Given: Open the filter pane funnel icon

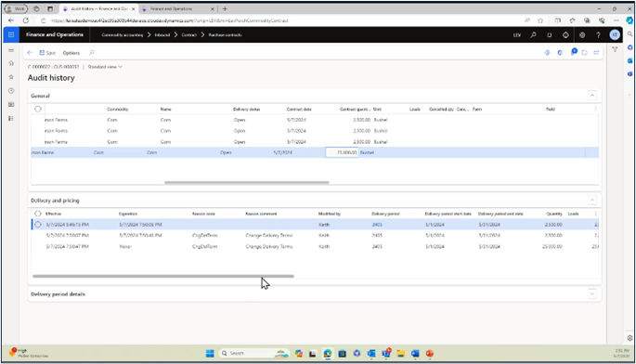Looking at the screenshot, I should pos(615,49).
